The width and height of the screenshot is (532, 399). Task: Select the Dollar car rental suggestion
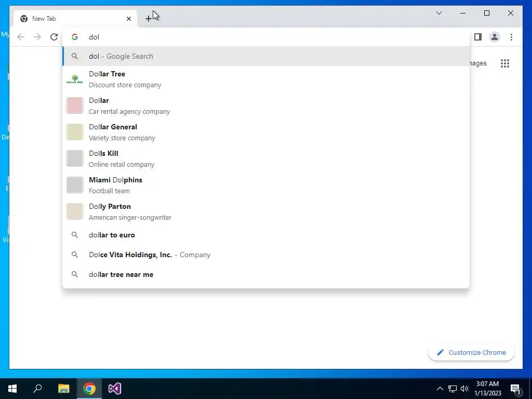[x=266, y=106]
